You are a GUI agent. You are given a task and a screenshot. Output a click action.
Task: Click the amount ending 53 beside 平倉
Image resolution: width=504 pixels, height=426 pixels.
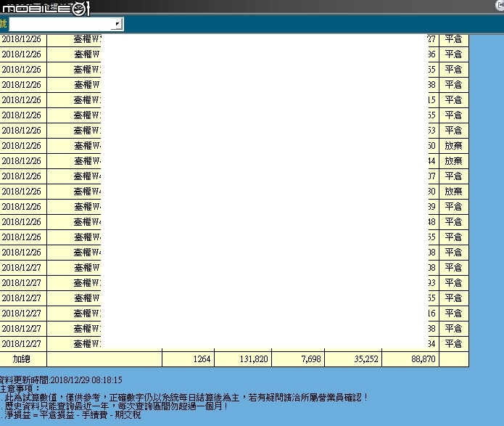432,131
